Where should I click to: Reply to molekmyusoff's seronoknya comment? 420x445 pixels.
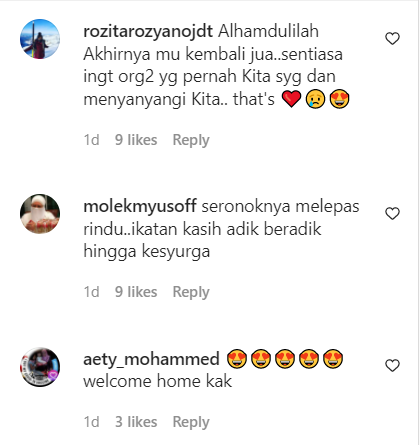191,292
